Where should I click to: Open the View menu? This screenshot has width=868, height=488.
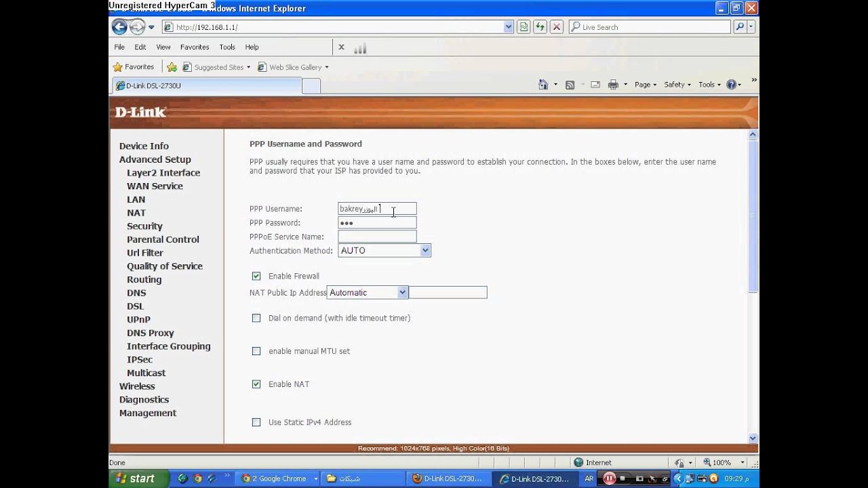[163, 47]
